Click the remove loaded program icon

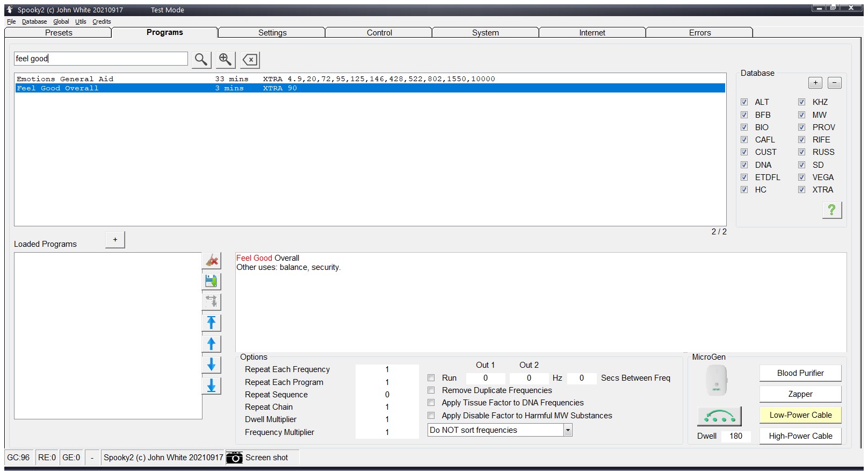(212, 261)
